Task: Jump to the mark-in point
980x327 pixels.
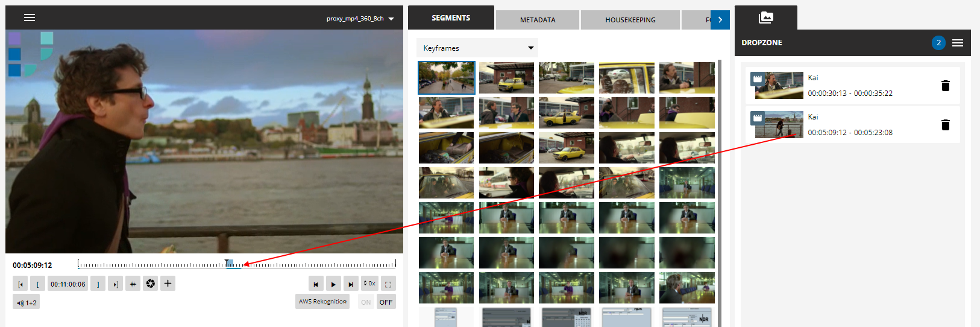Action: [20, 284]
